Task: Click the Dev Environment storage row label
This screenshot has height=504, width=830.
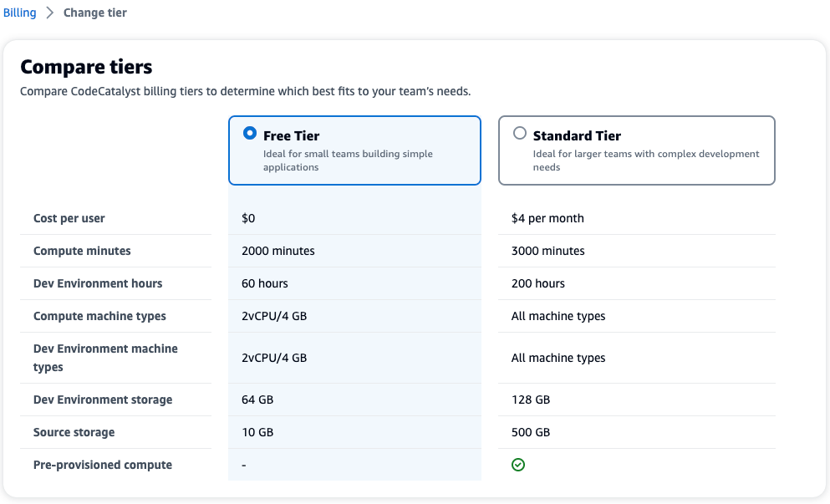Action: 103,400
